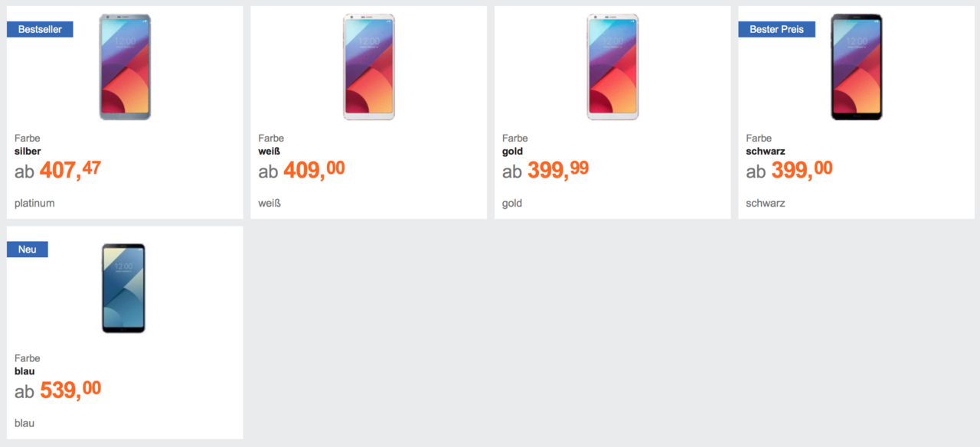Click the bold silber color label
The image size is (980, 447).
pyautogui.click(x=28, y=152)
